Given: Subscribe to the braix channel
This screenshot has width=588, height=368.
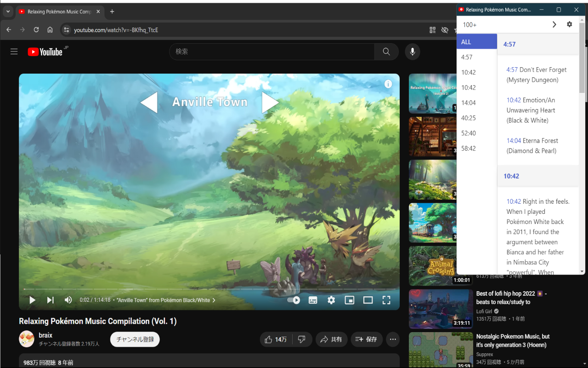Looking at the screenshot, I should point(135,339).
